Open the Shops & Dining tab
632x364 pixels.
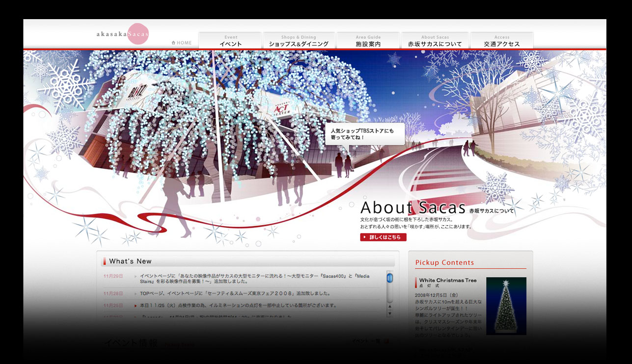(299, 41)
